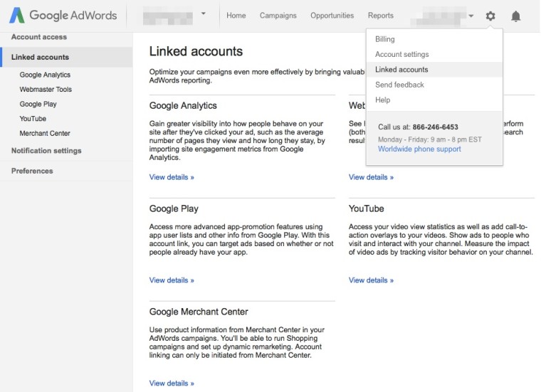Screen dimensions: 541x392
Task: Choose Account settings in the dropdown menu
Action: (401, 54)
